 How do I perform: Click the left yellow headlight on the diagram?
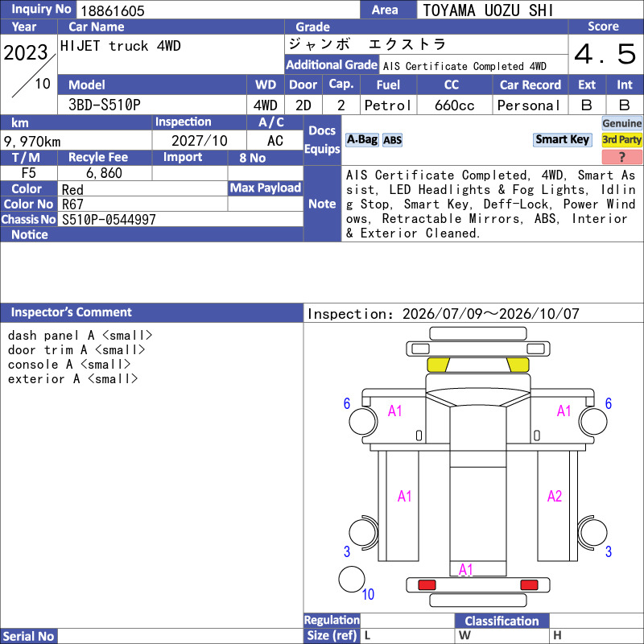[438, 365]
